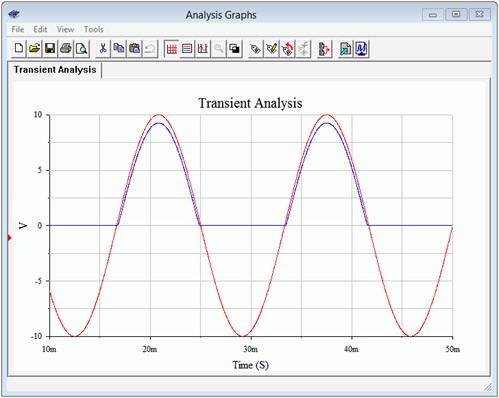Copy using the toolbar copy icon
This screenshot has width=499, height=398.
pyautogui.click(x=119, y=49)
